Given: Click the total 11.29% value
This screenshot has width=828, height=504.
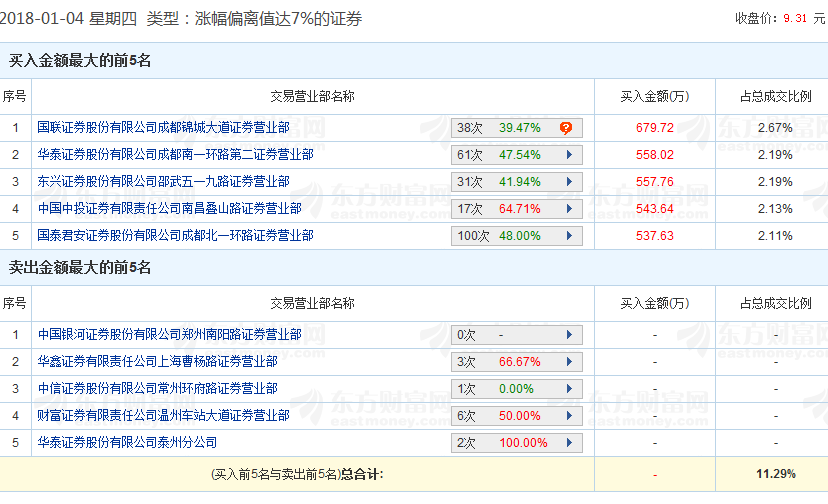Looking at the screenshot, I should pos(776,474).
